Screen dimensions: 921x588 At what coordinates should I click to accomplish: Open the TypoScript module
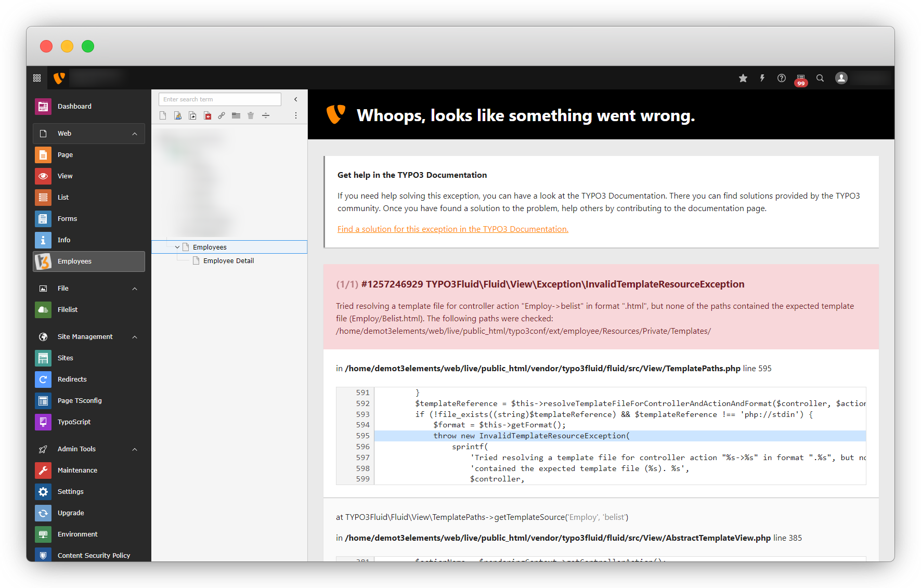pyautogui.click(x=74, y=422)
